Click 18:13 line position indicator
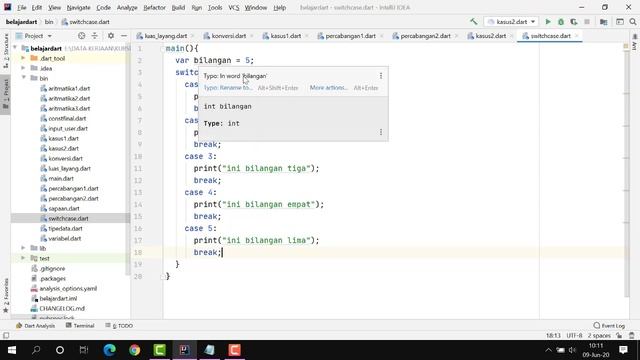640x360 pixels. (x=553, y=336)
